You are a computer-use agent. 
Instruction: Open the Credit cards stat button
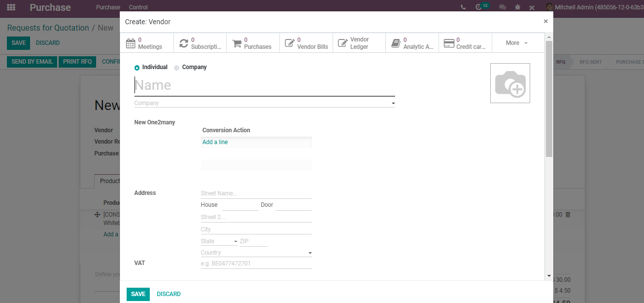[465, 43]
